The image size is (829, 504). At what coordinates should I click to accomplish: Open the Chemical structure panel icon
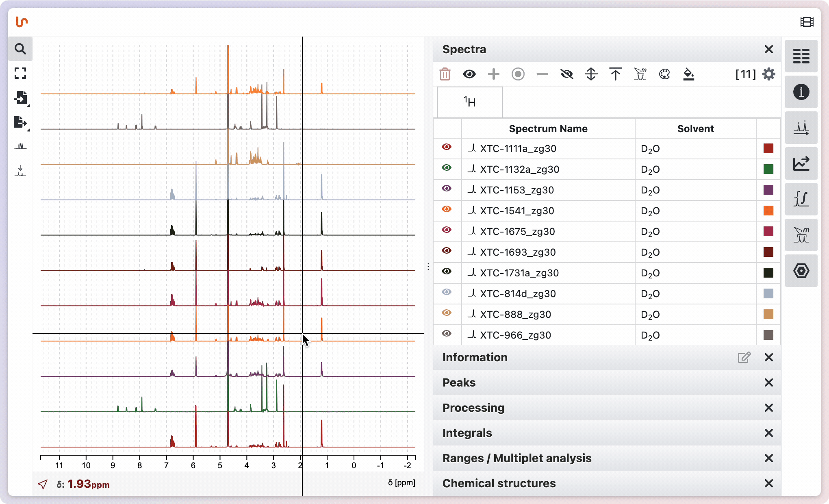(x=801, y=271)
